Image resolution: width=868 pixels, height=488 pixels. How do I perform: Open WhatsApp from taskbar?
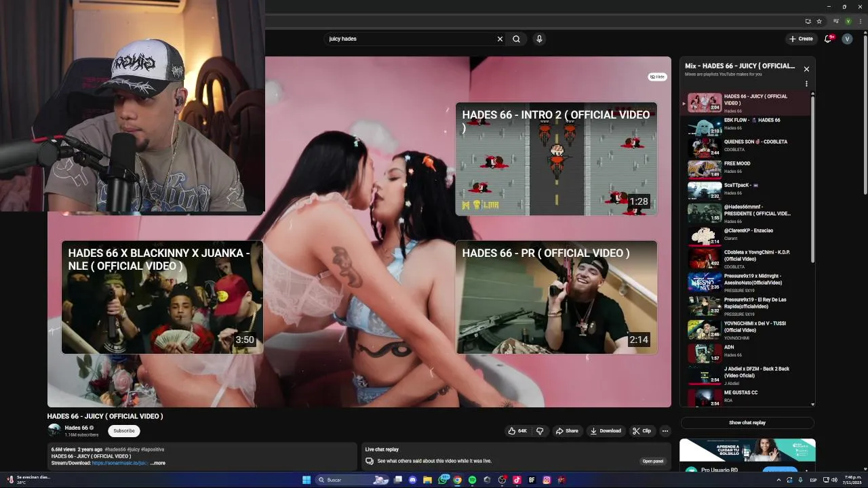443,480
